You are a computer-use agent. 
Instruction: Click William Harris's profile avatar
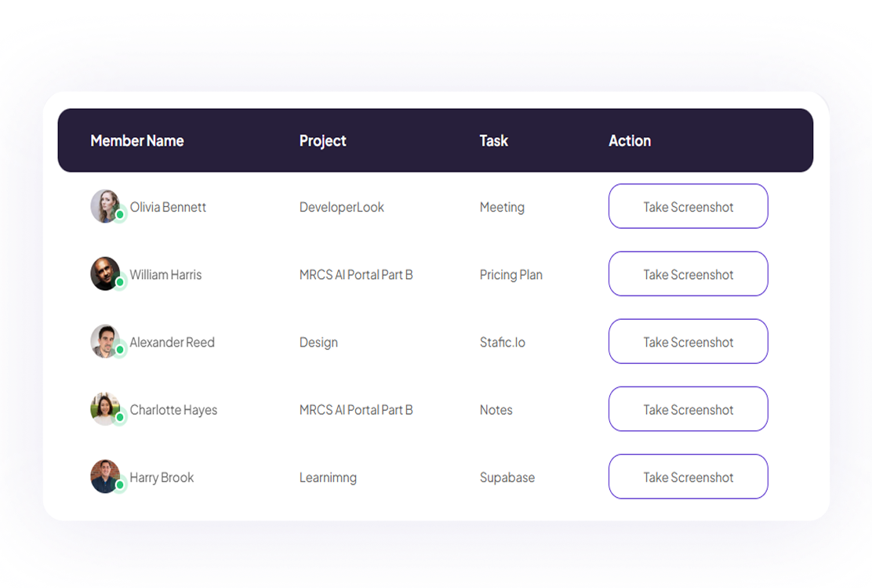105,274
